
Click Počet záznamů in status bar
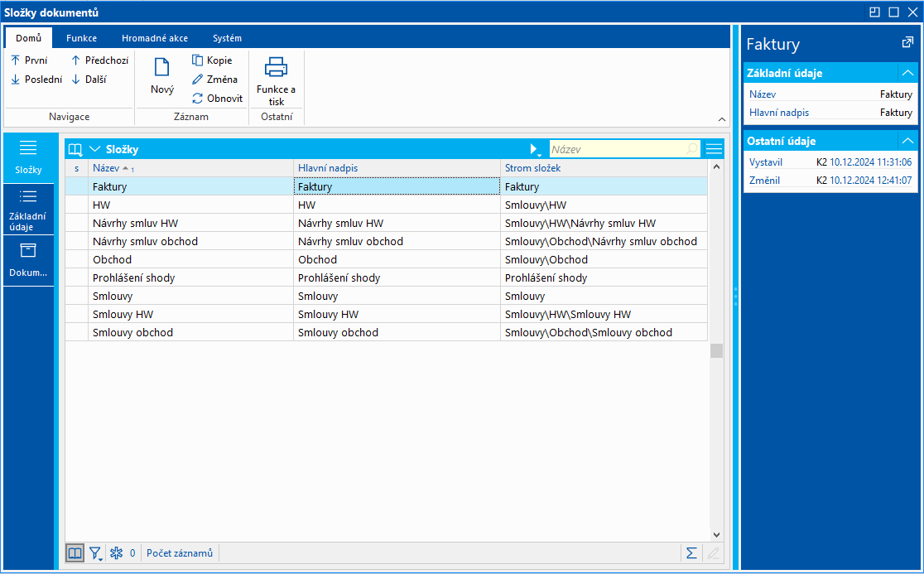180,553
